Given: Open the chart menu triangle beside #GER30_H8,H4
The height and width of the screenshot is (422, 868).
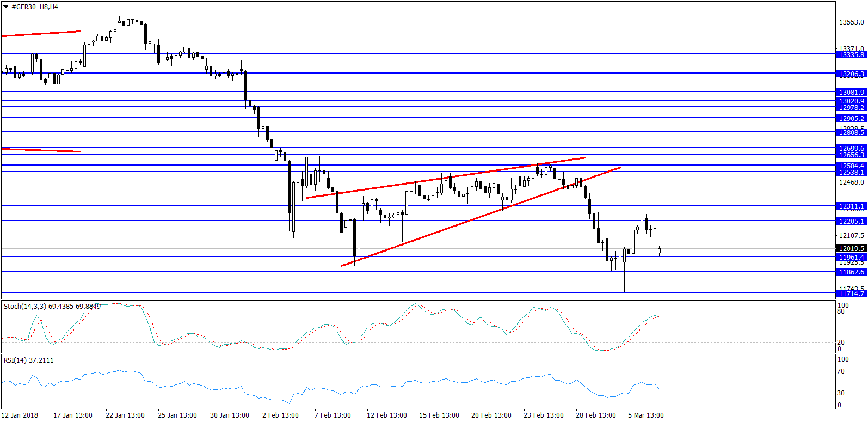Looking at the screenshot, I should [x=6, y=7].
